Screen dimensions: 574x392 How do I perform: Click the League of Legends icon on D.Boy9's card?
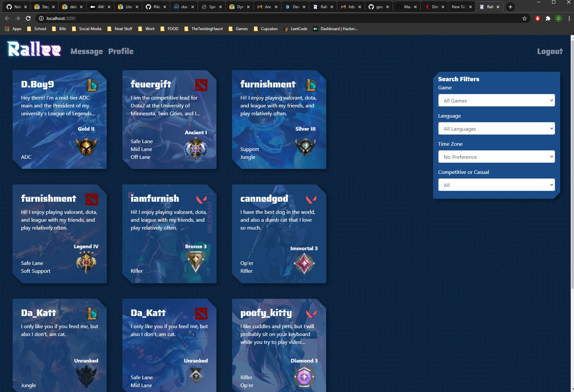92,85
